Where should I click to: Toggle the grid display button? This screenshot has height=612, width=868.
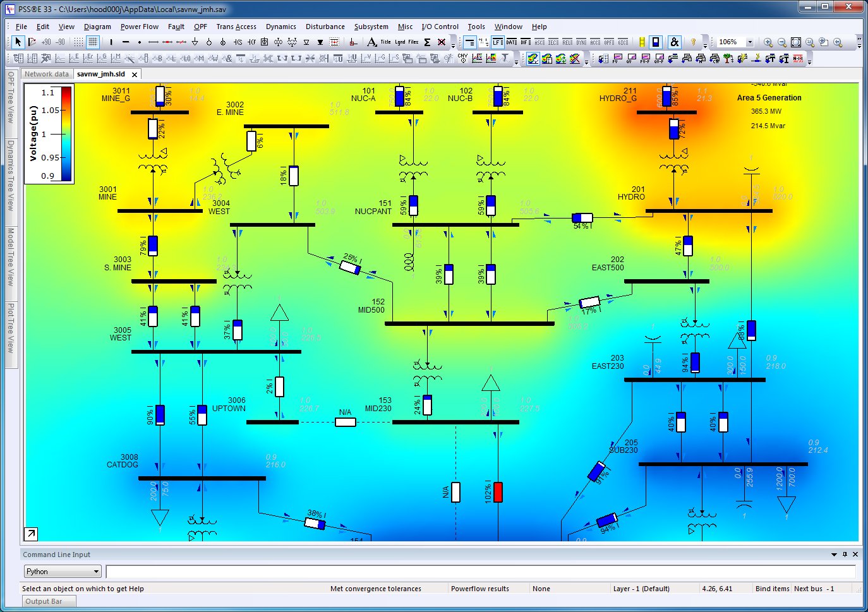click(x=93, y=42)
